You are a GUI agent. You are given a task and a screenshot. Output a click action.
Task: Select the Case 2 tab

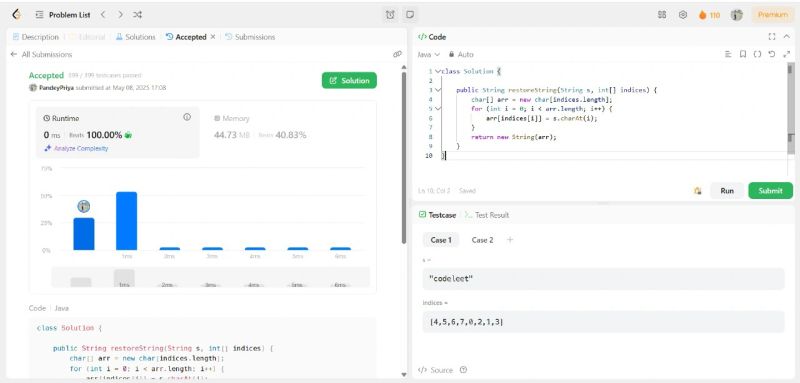tap(482, 240)
